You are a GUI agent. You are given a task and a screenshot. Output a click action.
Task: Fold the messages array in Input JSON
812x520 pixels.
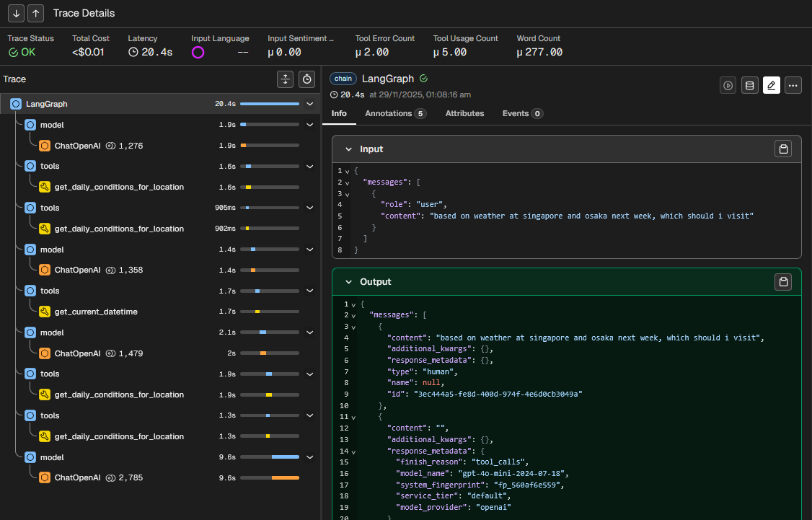[x=347, y=182]
